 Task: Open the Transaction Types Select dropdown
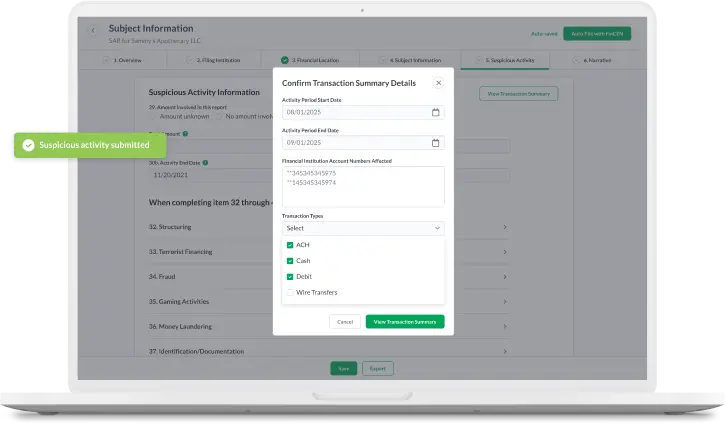[x=363, y=228]
